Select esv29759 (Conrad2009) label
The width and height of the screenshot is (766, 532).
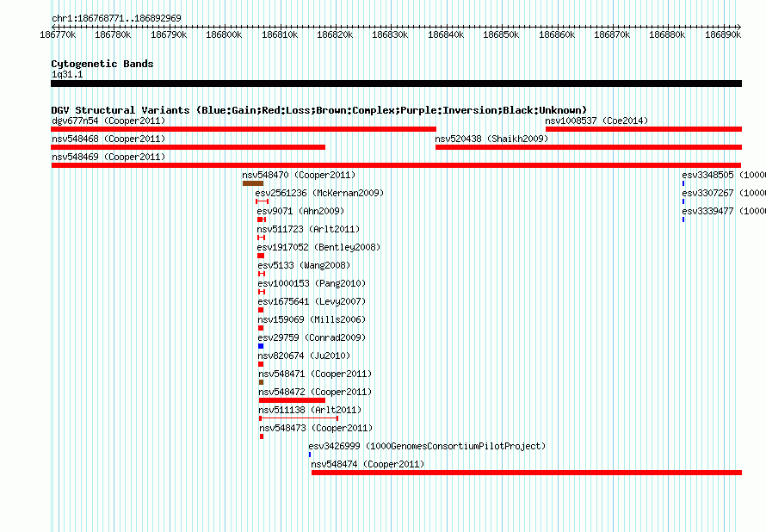coord(312,337)
